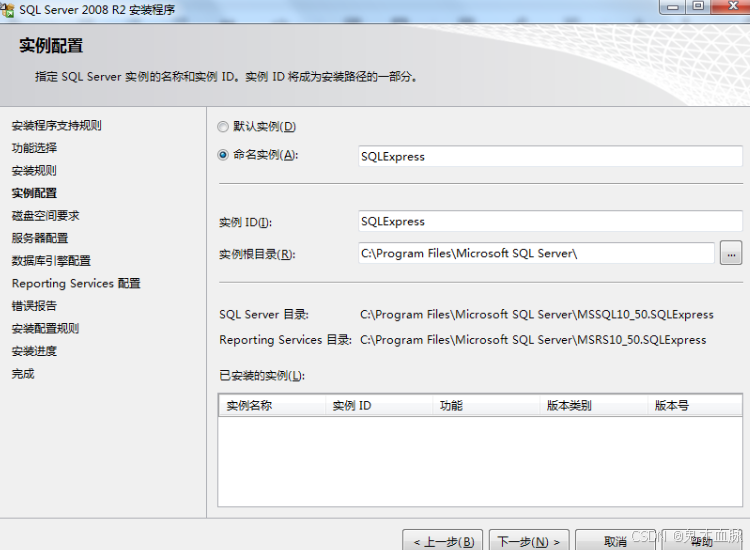Click the SQL Server 目录 path text
750x550 pixels.
pyautogui.click(x=537, y=315)
